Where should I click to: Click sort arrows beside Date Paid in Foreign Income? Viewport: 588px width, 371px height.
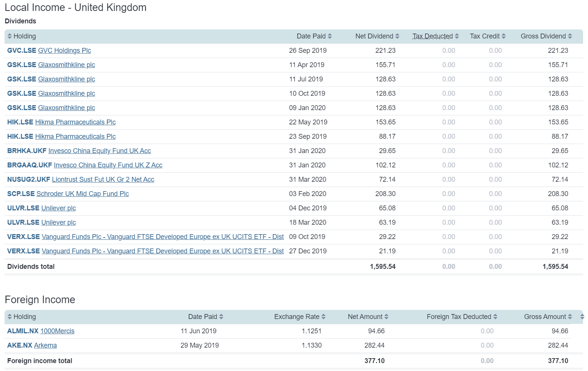[x=221, y=317]
